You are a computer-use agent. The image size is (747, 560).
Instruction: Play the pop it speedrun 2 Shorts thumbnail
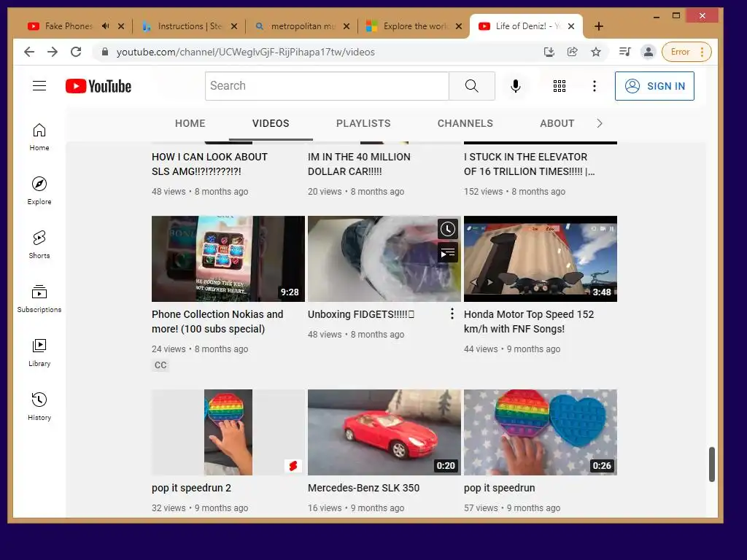pyautogui.click(x=228, y=432)
